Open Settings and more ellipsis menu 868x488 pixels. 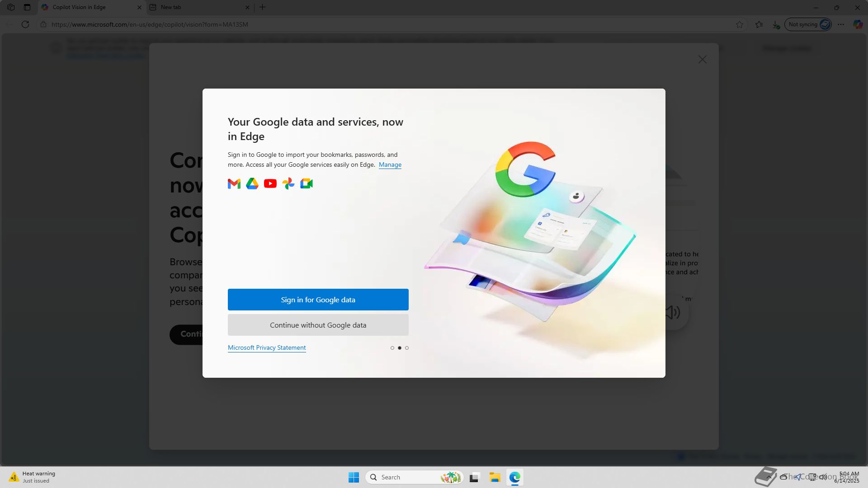[841, 24]
